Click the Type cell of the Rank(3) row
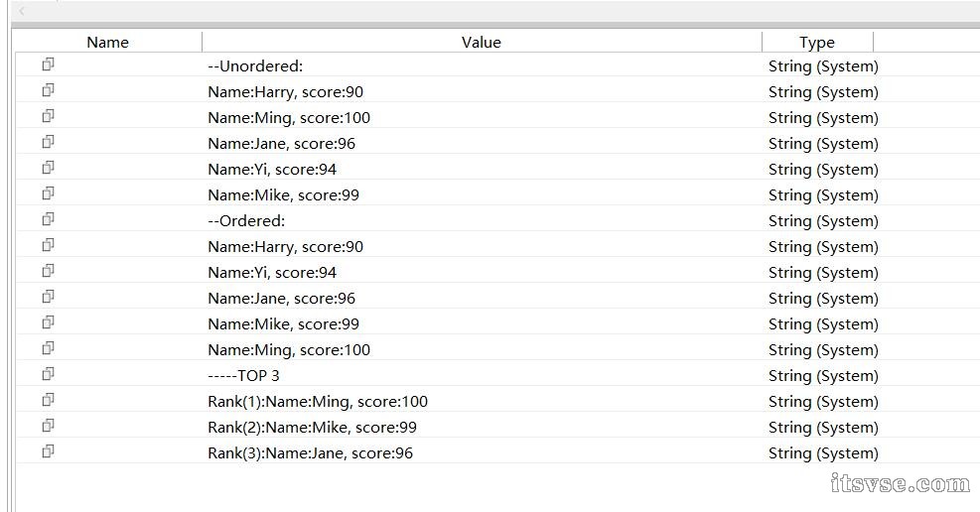The width and height of the screenshot is (980, 512). point(823,452)
